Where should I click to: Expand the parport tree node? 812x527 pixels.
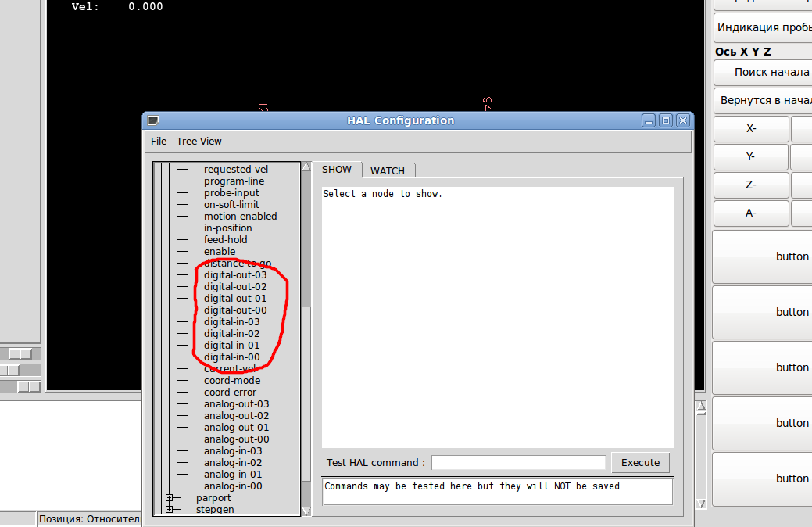click(170, 497)
